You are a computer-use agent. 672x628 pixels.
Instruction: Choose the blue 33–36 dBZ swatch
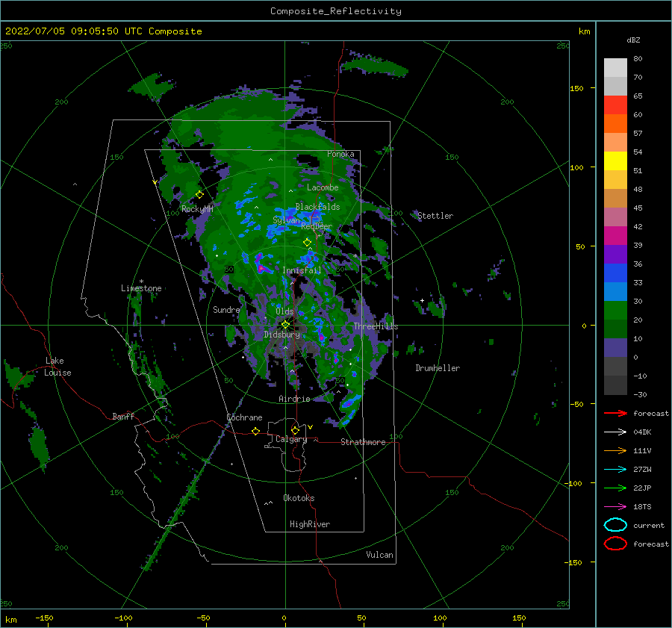click(x=615, y=273)
